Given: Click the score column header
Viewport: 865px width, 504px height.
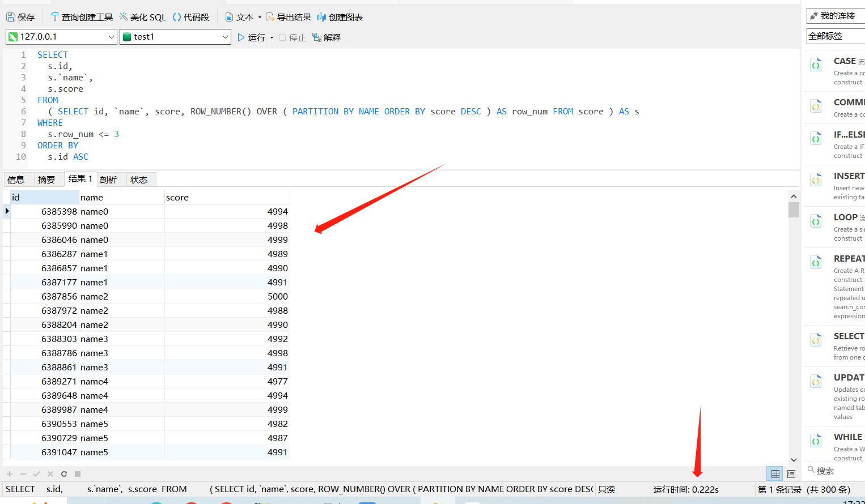Looking at the screenshot, I should coord(227,197).
